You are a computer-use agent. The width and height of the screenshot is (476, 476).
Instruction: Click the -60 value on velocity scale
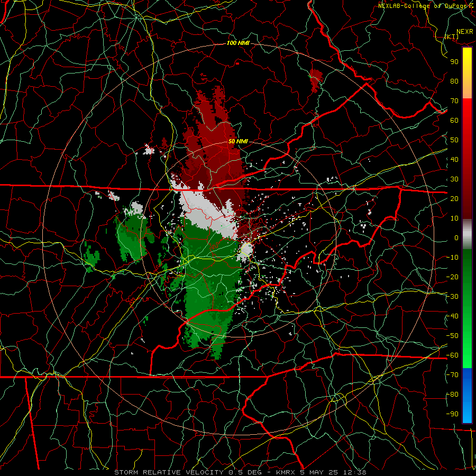coord(452,355)
